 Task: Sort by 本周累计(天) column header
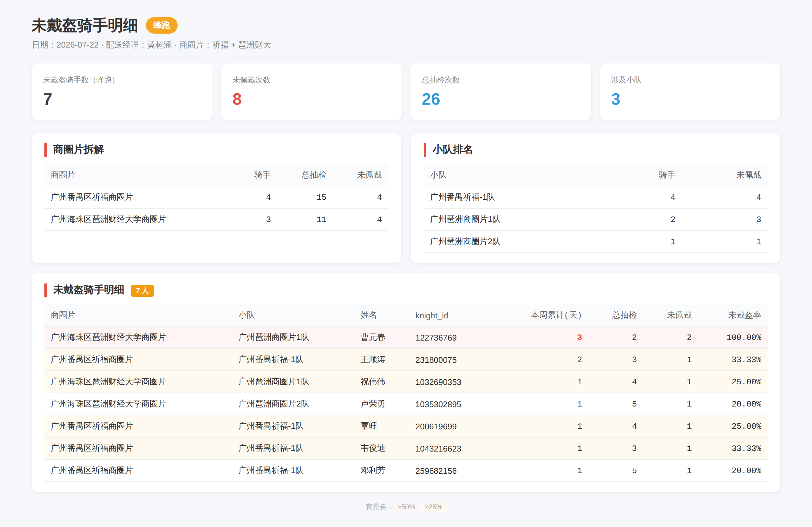point(556,315)
